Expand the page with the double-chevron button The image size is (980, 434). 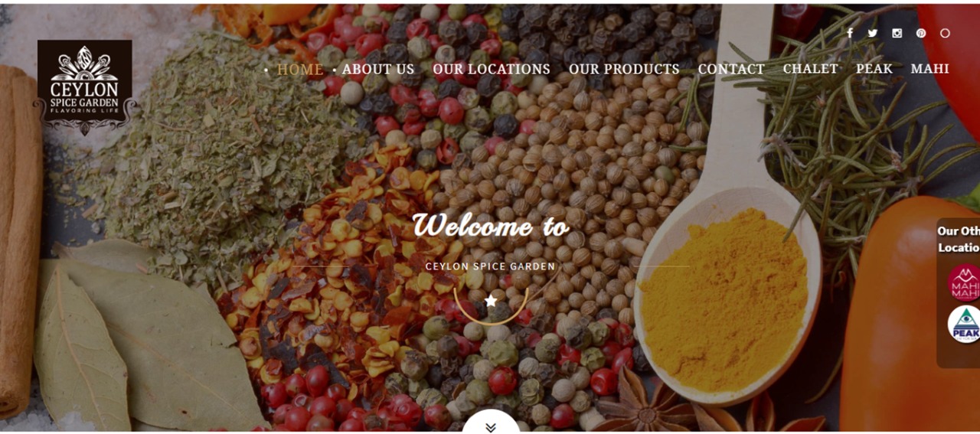coord(491,426)
